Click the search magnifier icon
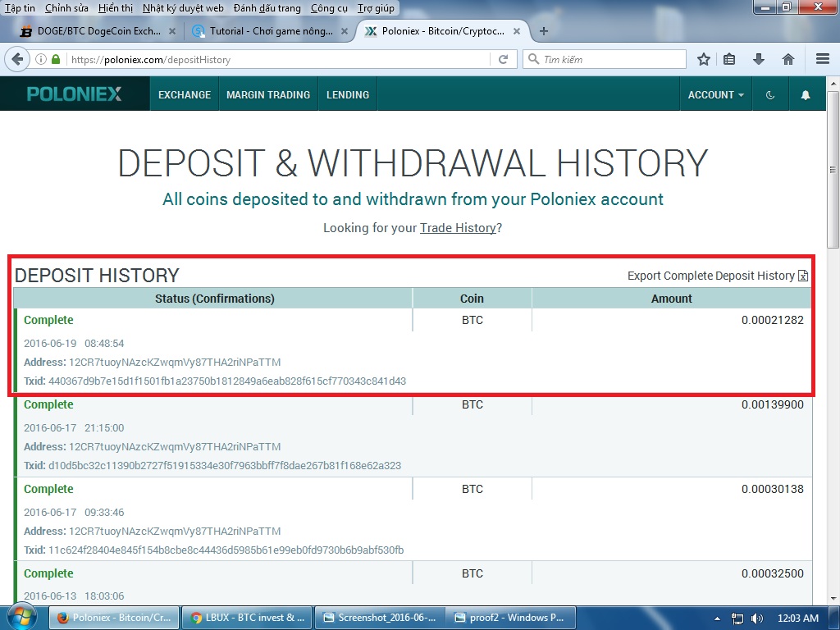This screenshot has height=630, width=840. [533, 59]
